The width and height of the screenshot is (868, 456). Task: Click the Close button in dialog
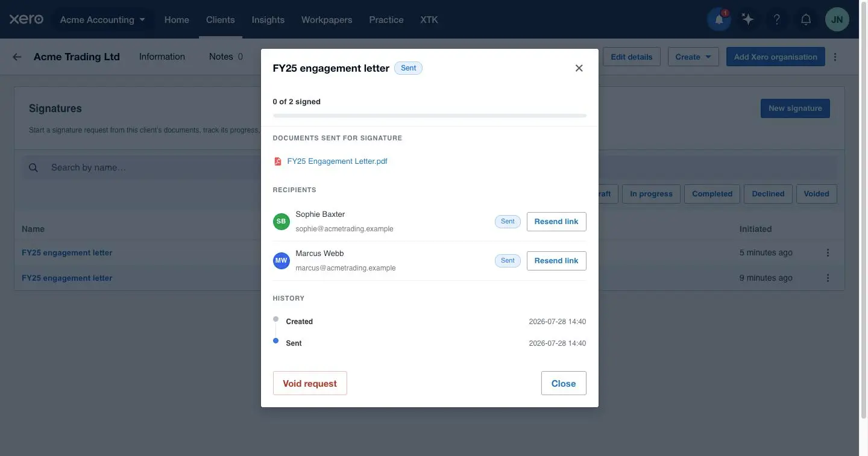[564, 383]
